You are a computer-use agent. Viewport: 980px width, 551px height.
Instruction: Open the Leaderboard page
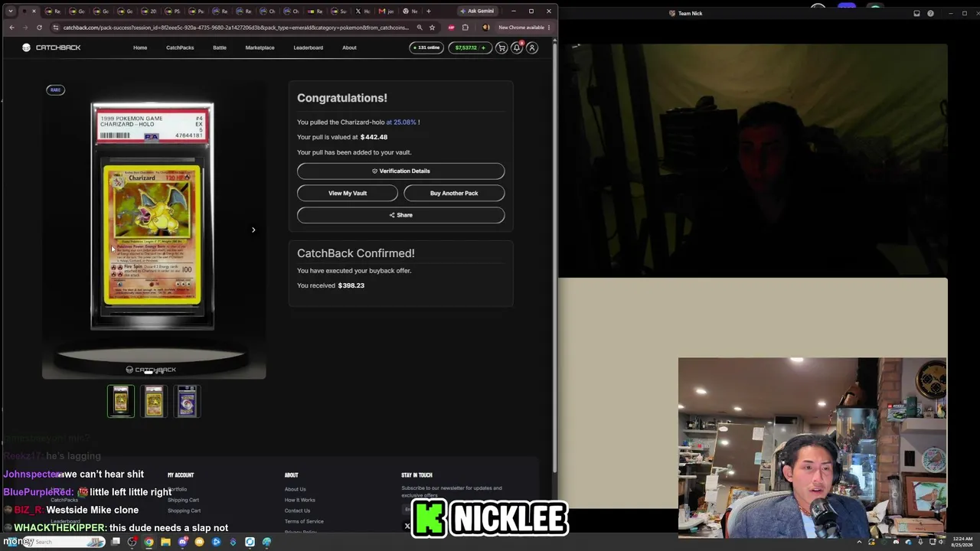309,47
